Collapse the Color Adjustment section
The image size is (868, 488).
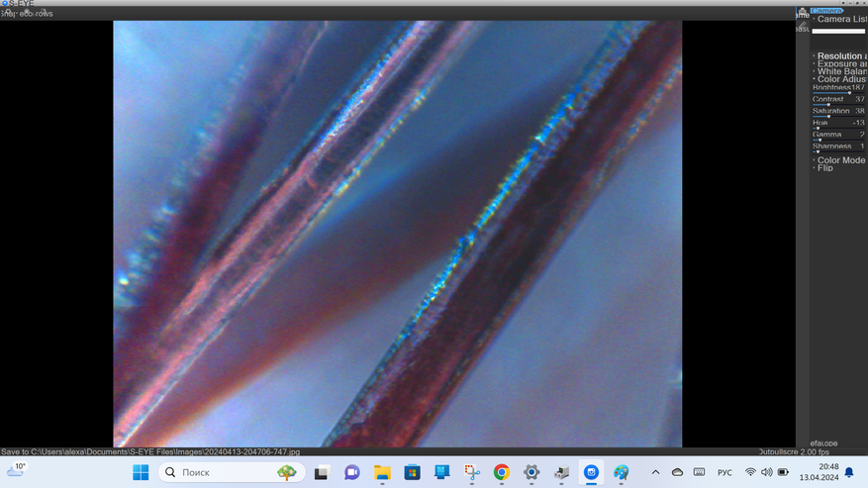click(840, 79)
